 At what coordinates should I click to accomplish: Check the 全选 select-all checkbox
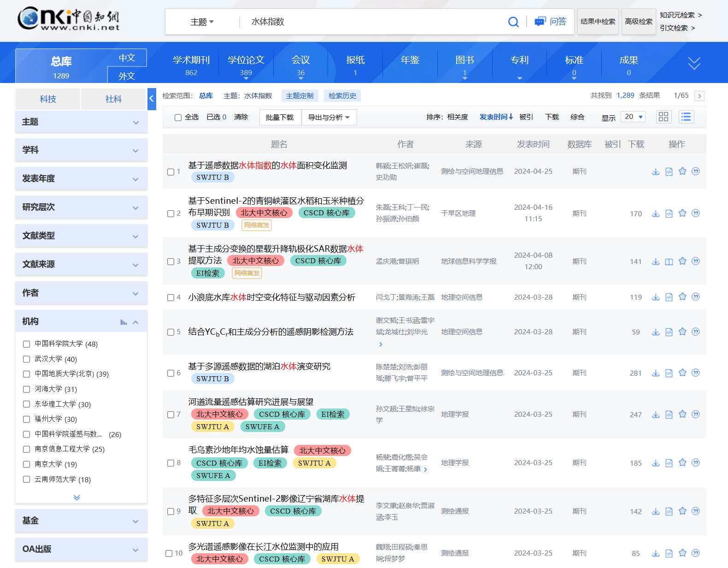click(x=178, y=118)
